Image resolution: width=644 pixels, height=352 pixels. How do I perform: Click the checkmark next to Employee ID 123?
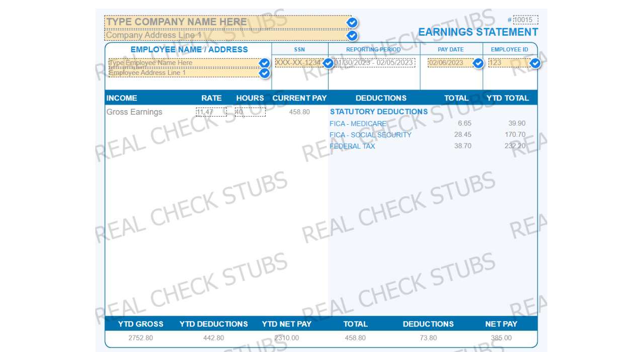(x=534, y=63)
